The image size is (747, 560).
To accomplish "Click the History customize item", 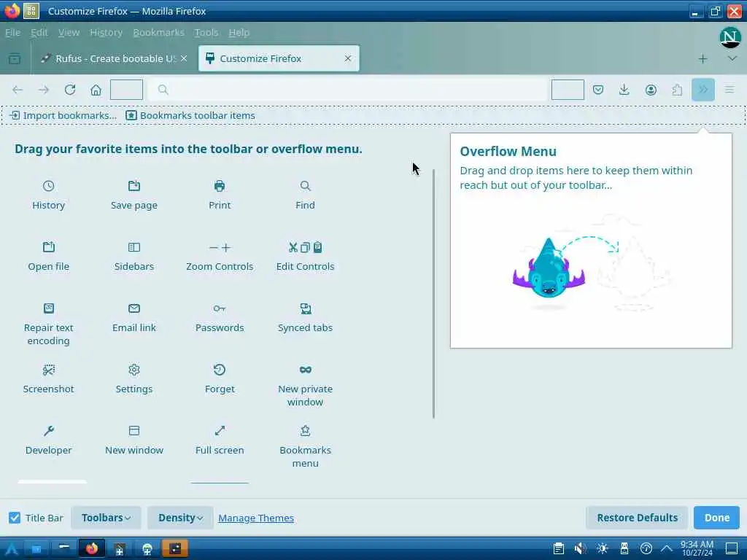I will 48,195.
